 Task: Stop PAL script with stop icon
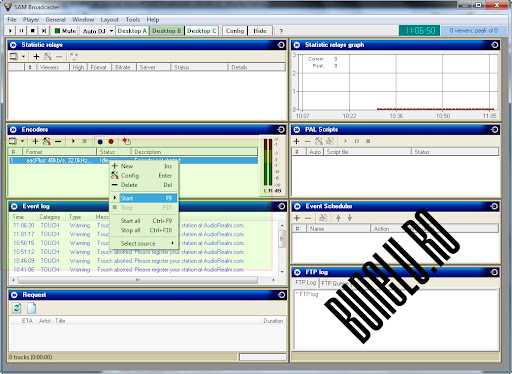pyautogui.click(x=368, y=141)
